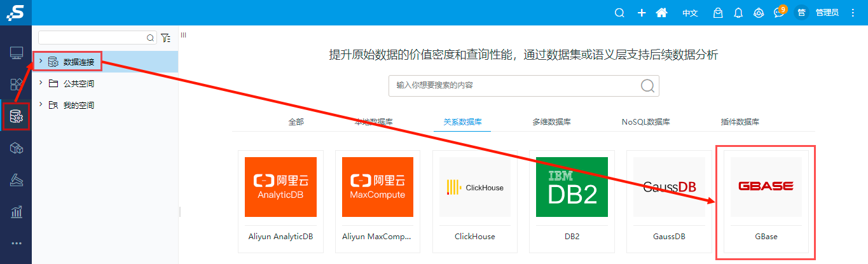Select the GaussDB logo card
The image size is (868, 264).
669,187
